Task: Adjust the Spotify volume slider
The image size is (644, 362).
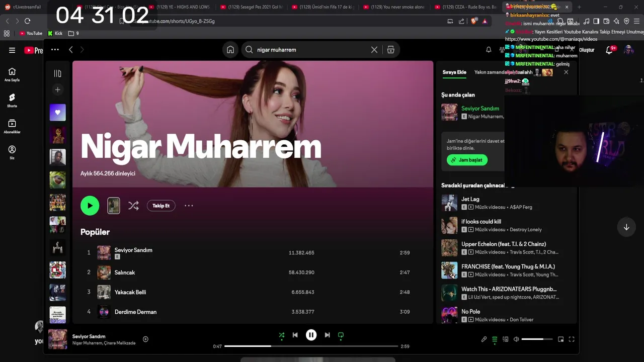Action: coord(537,339)
